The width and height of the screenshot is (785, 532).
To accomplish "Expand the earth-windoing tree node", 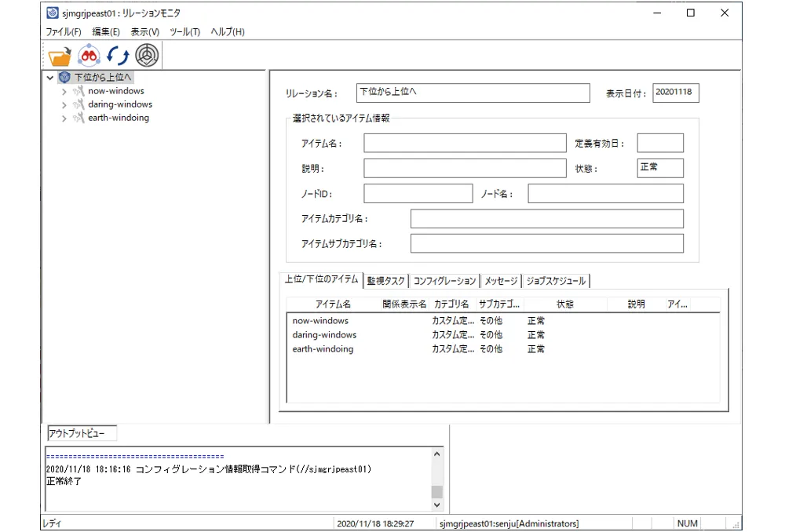I will [64, 118].
